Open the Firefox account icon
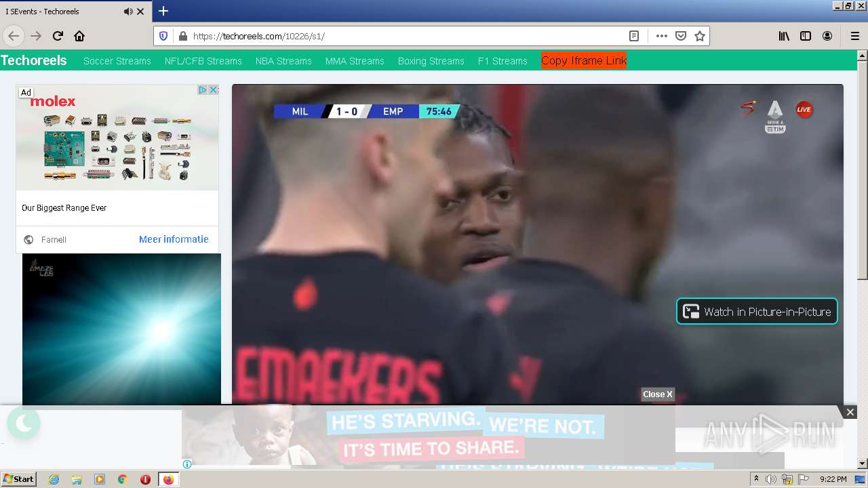The width and height of the screenshot is (868, 488). [x=827, y=36]
